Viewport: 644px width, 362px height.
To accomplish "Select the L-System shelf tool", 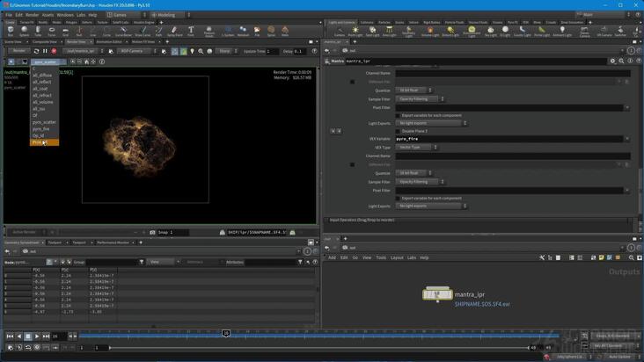I will (228, 31).
